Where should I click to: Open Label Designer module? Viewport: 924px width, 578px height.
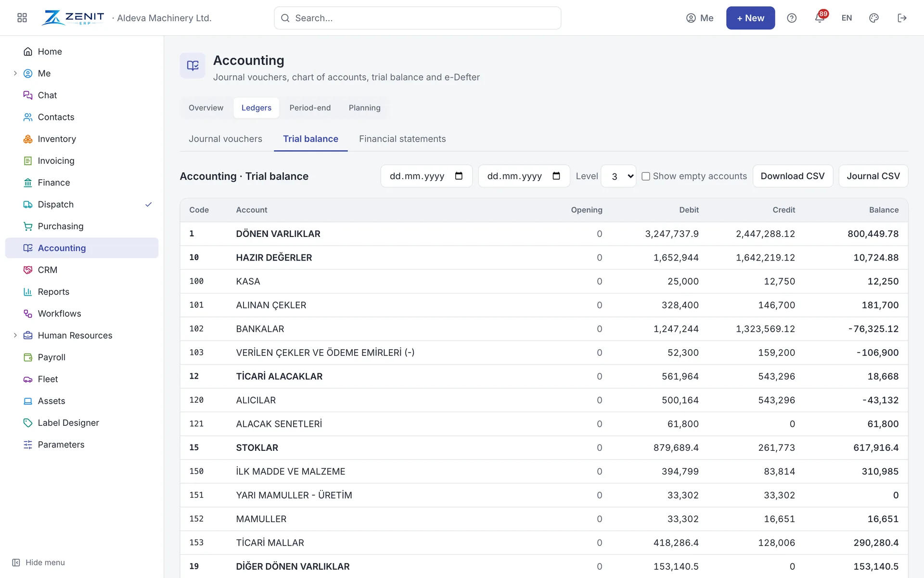(x=82, y=423)
